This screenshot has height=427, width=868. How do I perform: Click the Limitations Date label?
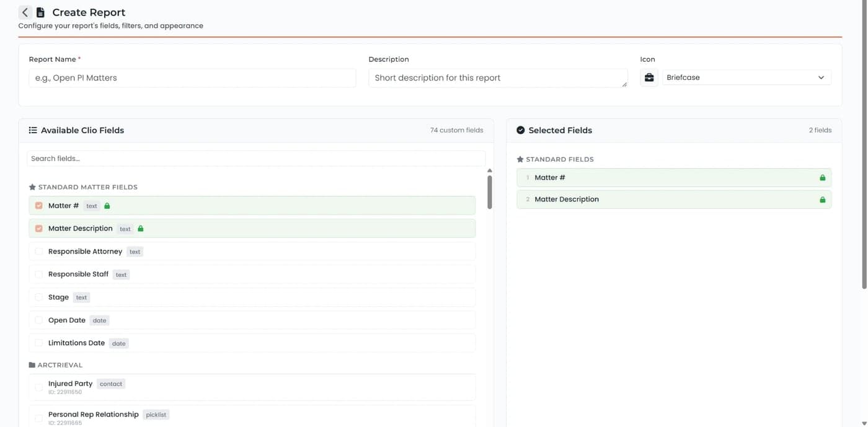click(x=76, y=343)
